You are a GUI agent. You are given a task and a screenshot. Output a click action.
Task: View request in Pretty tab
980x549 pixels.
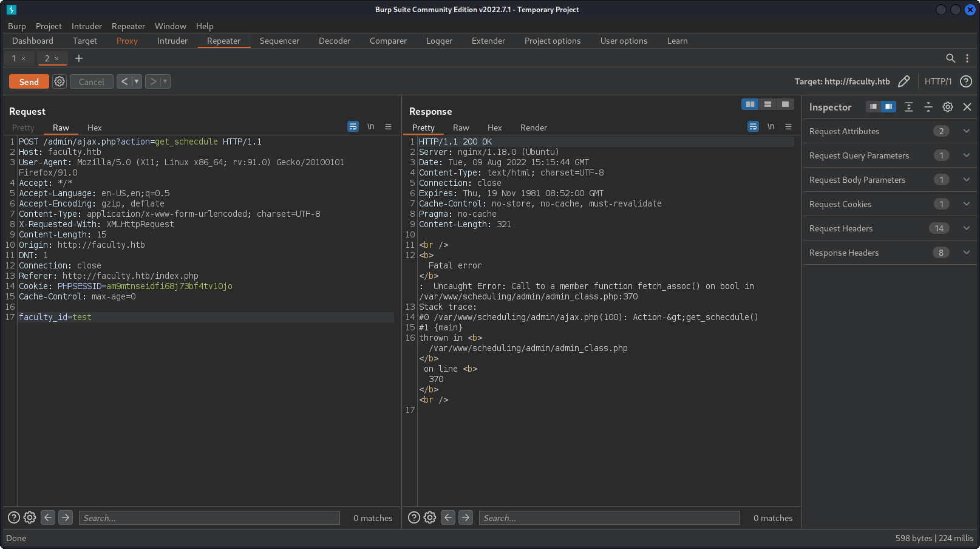click(23, 128)
